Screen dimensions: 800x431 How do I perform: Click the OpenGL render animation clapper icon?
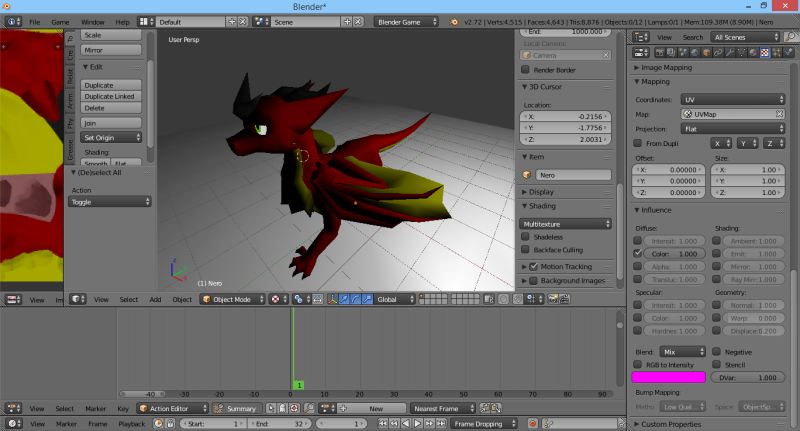coord(564,299)
